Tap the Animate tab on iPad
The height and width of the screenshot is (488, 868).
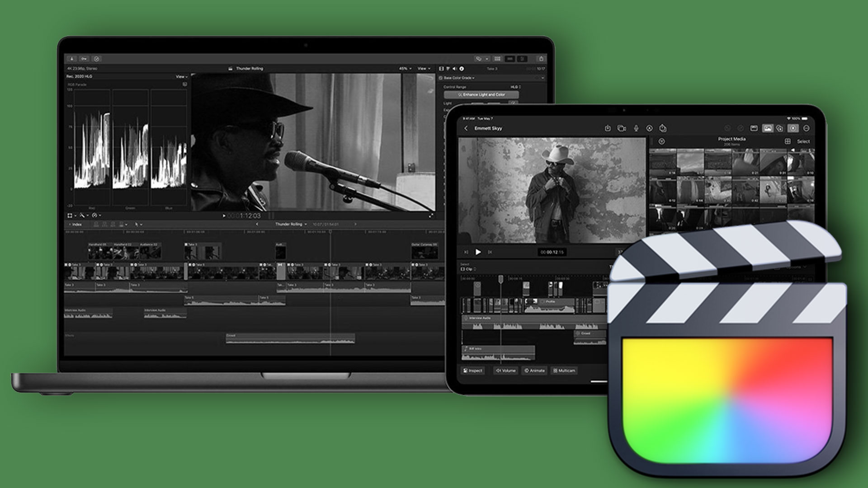tap(534, 371)
